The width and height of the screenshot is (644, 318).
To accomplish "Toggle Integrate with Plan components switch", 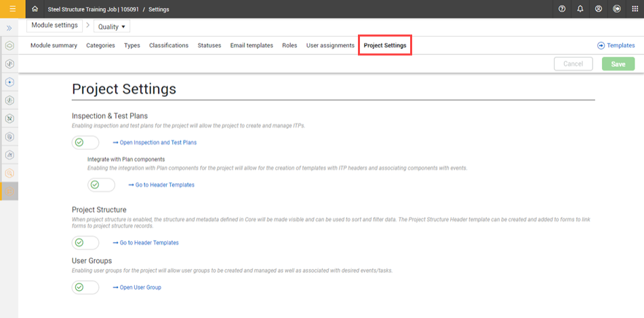I will tap(101, 185).
